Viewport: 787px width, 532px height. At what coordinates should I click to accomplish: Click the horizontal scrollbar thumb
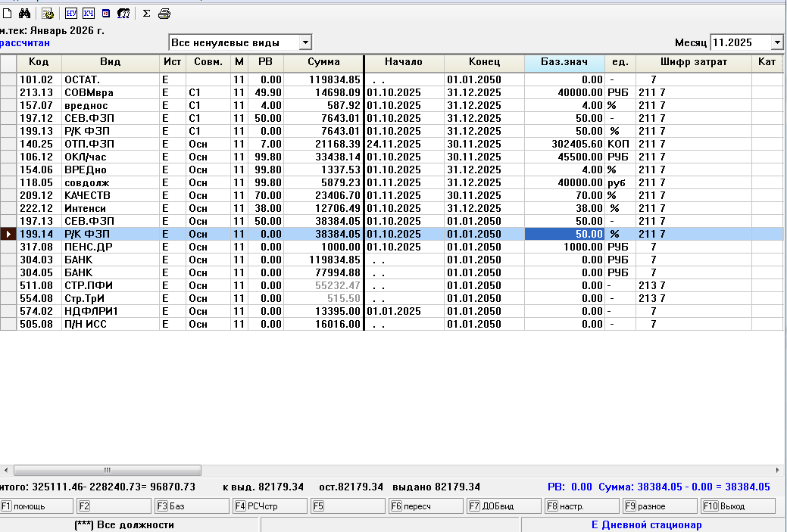click(x=108, y=470)
